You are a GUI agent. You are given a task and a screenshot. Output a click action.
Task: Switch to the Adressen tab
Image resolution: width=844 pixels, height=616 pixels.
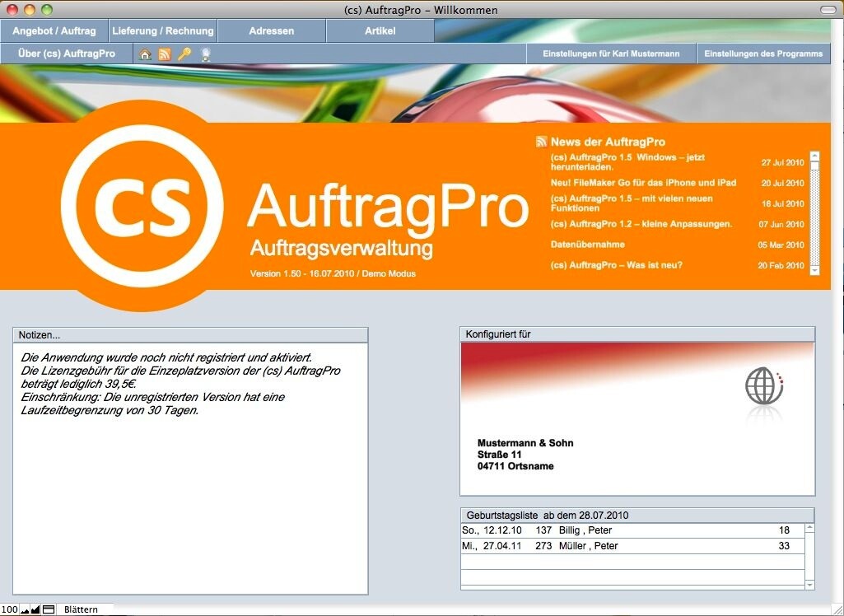[x=271, y=30]
